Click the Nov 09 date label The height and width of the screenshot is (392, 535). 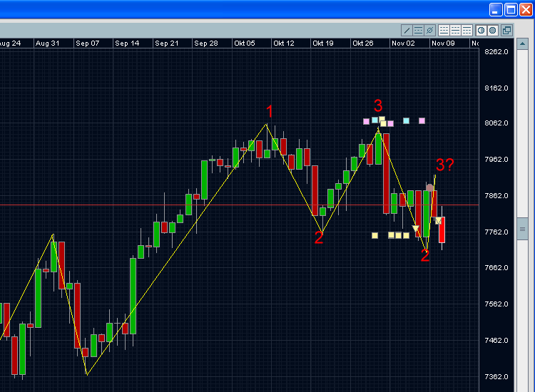[x=443, y=43]
